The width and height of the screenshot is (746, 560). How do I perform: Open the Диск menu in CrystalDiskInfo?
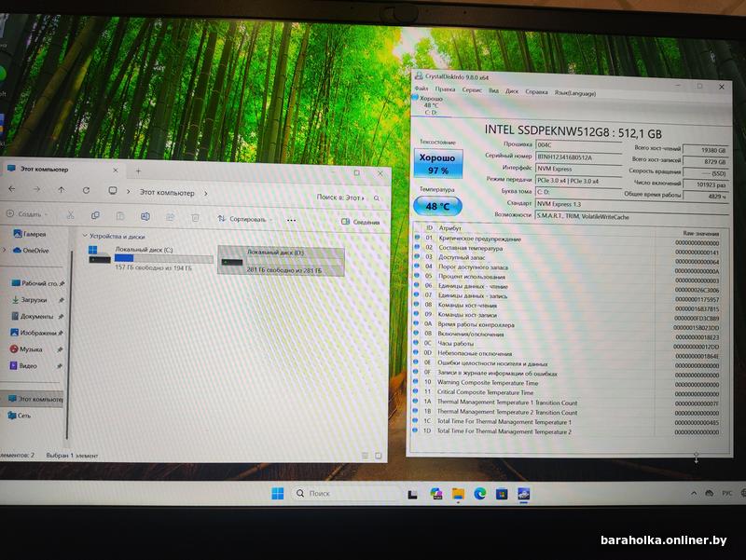512,90
